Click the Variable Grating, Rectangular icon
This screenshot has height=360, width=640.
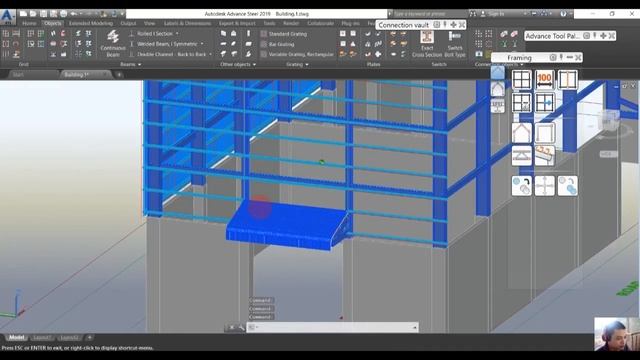[x=264, y=54]
